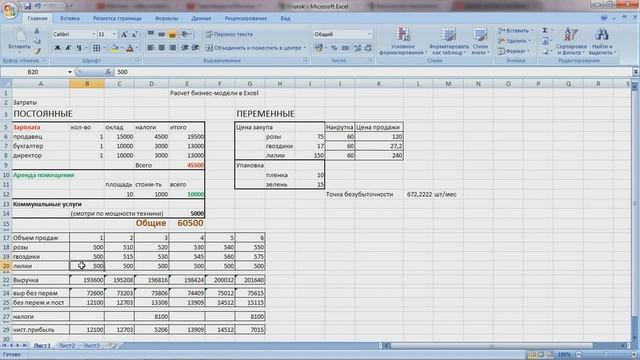Viewport: 640px width, 360px height.
Task: Copy selection with the copy icon
Action: pos(37,41)
